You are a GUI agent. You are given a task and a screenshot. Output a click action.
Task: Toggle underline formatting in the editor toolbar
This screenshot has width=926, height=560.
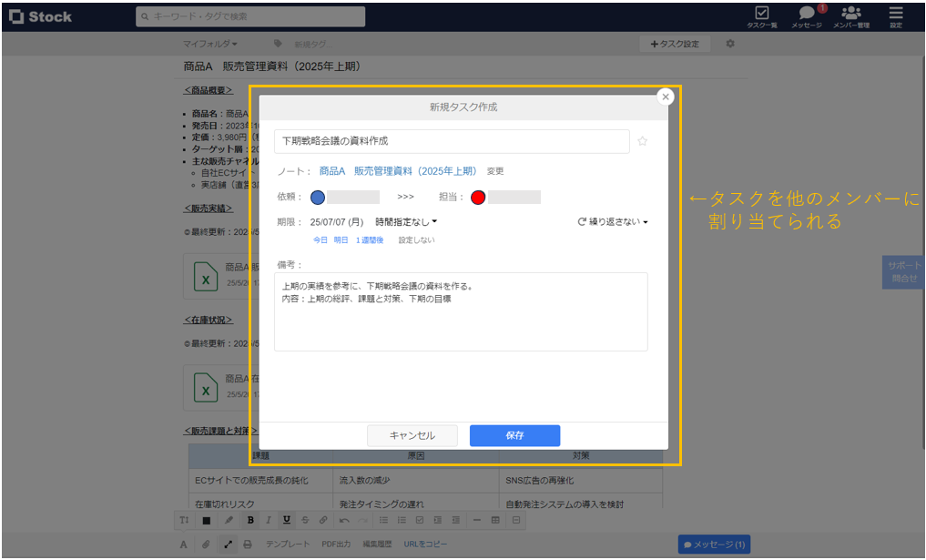click(x=286, y=520)
